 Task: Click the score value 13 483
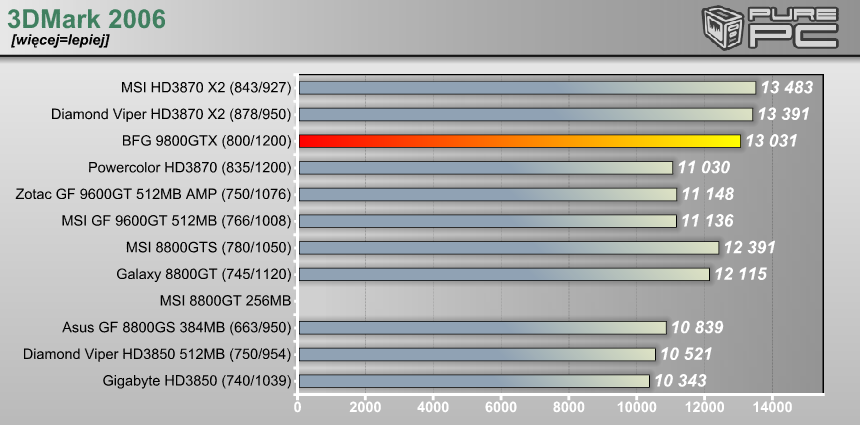coord(788,88)
